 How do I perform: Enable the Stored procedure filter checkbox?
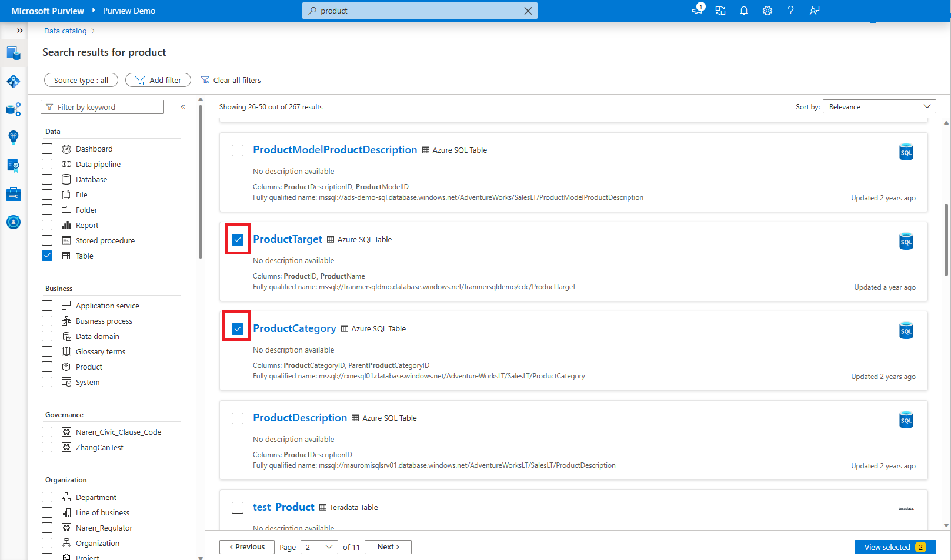[47, 240]
